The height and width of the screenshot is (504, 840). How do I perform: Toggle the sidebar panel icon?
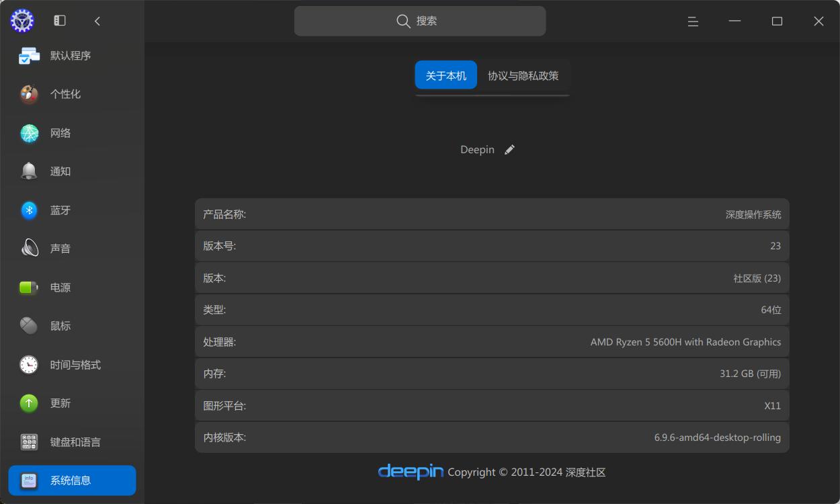click(60, 21)
